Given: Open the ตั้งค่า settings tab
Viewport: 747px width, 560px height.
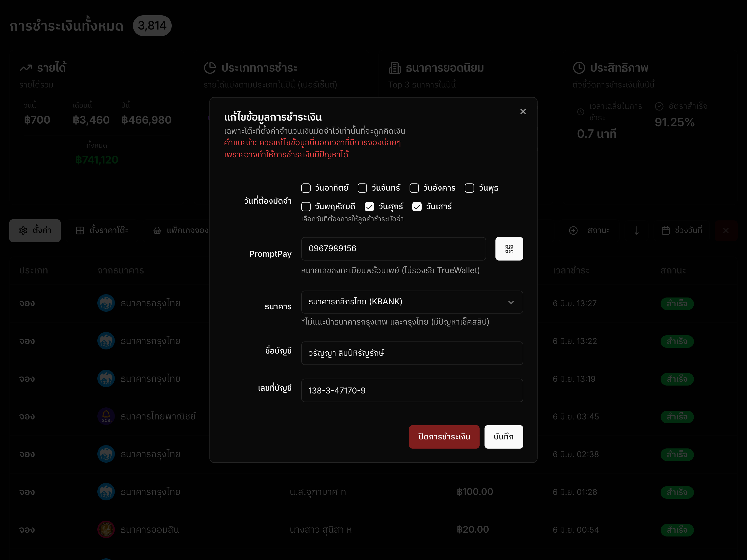Looking at the screenshot, I should coord(35,231).
